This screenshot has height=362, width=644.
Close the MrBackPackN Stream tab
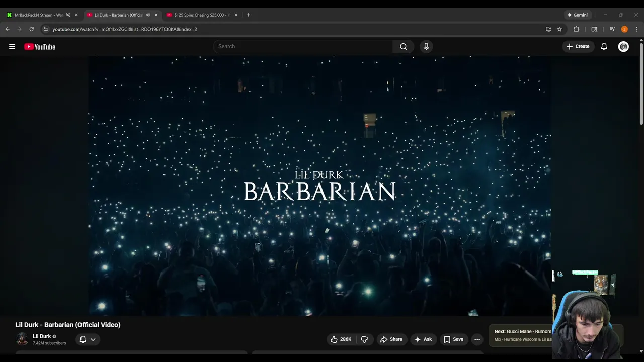point(76,15)
